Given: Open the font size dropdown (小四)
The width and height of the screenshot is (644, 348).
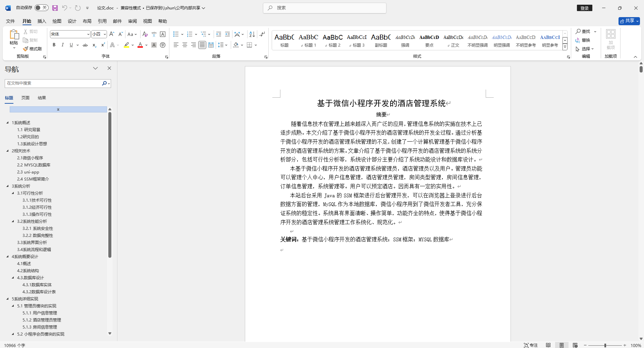Looking at the screenshot, I should tap(105, 34).
